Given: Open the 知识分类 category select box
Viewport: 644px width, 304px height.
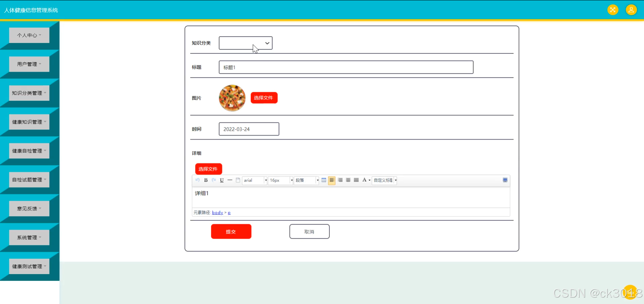Looking at the screenshot, I should (x=246, y=43).
